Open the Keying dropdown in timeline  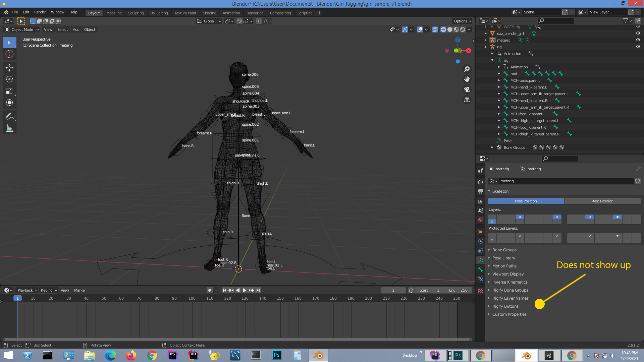click(49, 290)
